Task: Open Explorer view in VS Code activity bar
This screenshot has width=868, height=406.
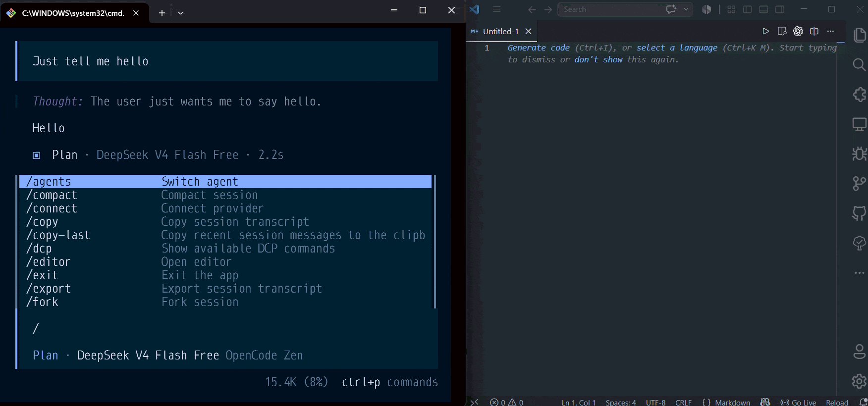Action: coord(860,35)
